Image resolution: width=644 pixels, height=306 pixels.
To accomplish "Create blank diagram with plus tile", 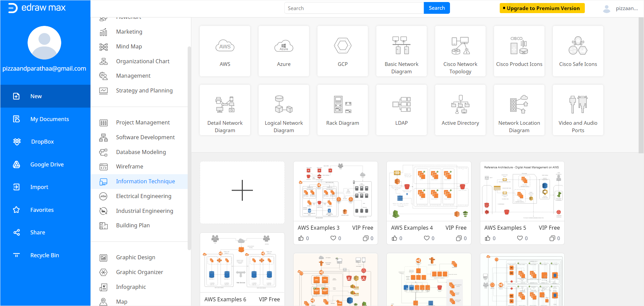I will (242, 192).
